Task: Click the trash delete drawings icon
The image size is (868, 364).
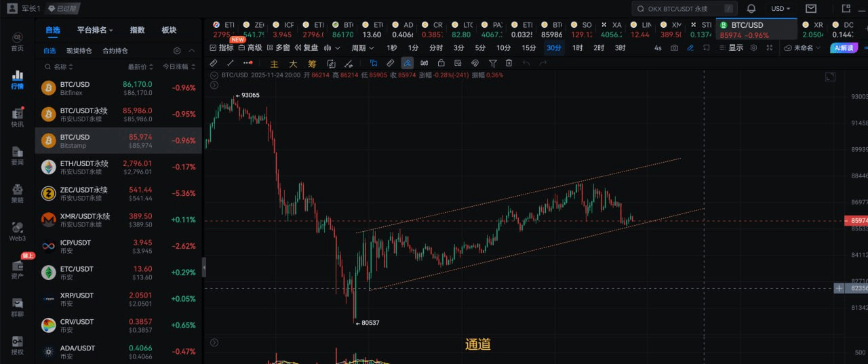Action: tap(509, 63)
